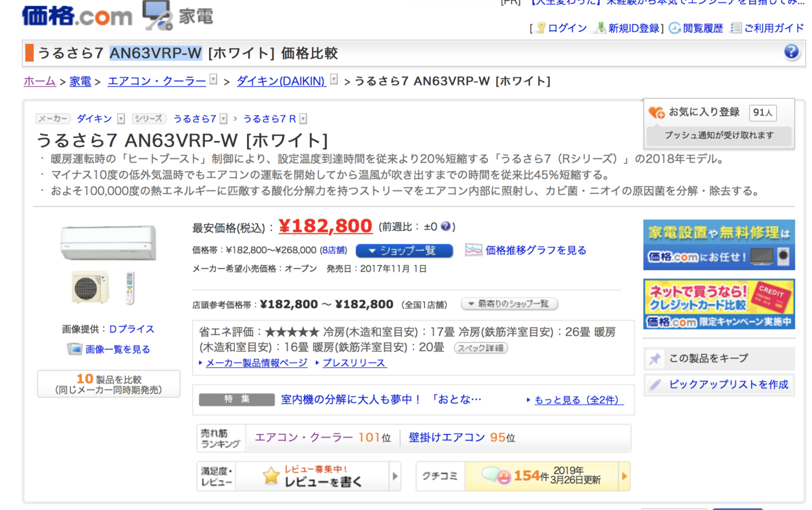The width and height of the screenshot is (812, 510).
Task: Open the Dプライス image provider link
Action: click(x=132, y=329)
